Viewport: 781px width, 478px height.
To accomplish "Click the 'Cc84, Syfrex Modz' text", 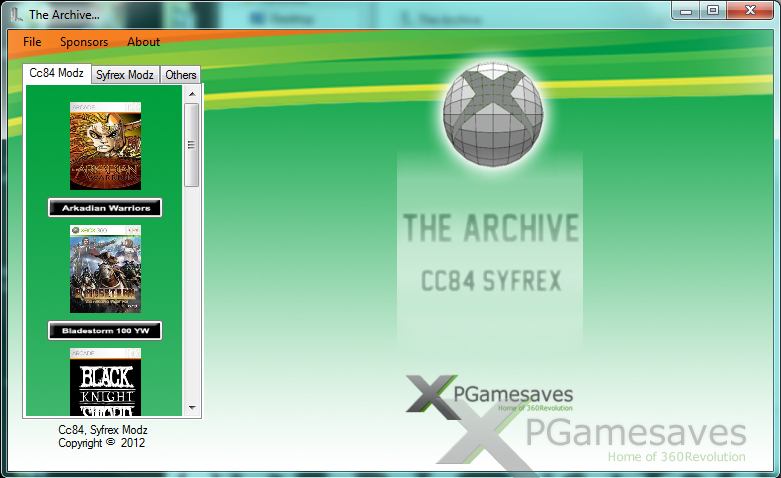I will click(x=103, y=430).
